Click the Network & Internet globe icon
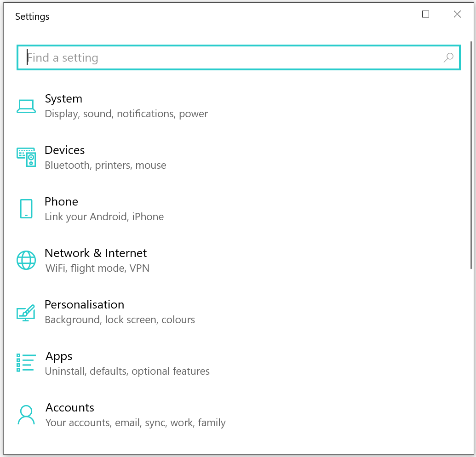 [x=26, y=260]
